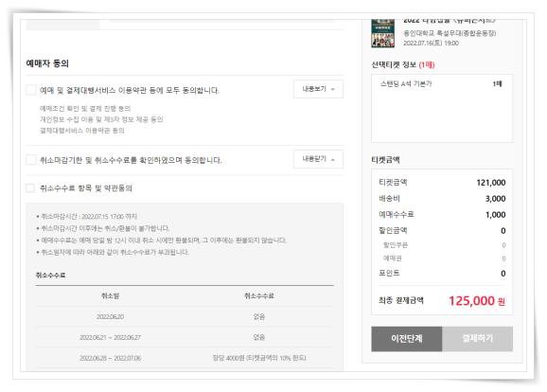Viewport: 547px width, 392px height.
Task: Click the delivery fee value 3,000
Action: point(495,199)
